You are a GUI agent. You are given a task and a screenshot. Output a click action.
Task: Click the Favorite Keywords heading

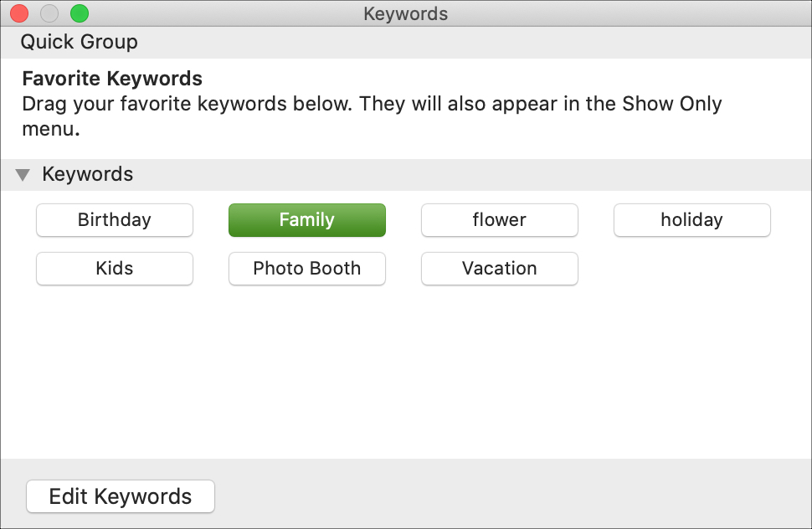pyautogui.click(x=112, y=79)
